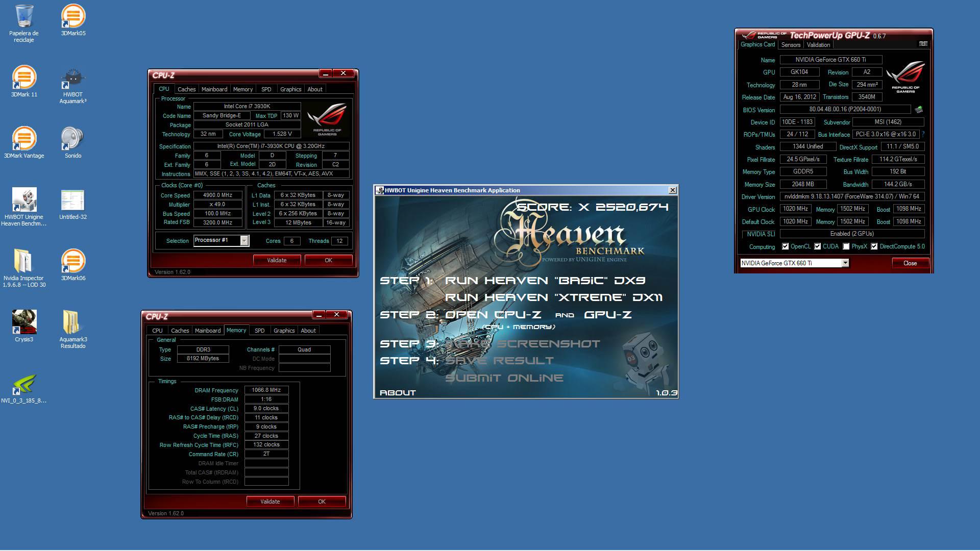This screenshot has width=980, height=551.
Task: Click Open CPU-Z in Heaven step 2
Action: point(493,315)
